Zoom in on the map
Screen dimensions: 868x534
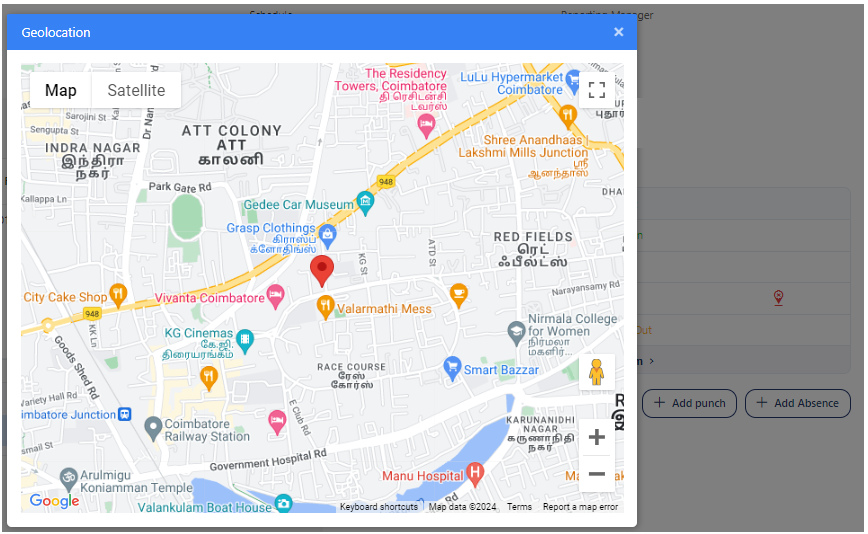[597, 437]
